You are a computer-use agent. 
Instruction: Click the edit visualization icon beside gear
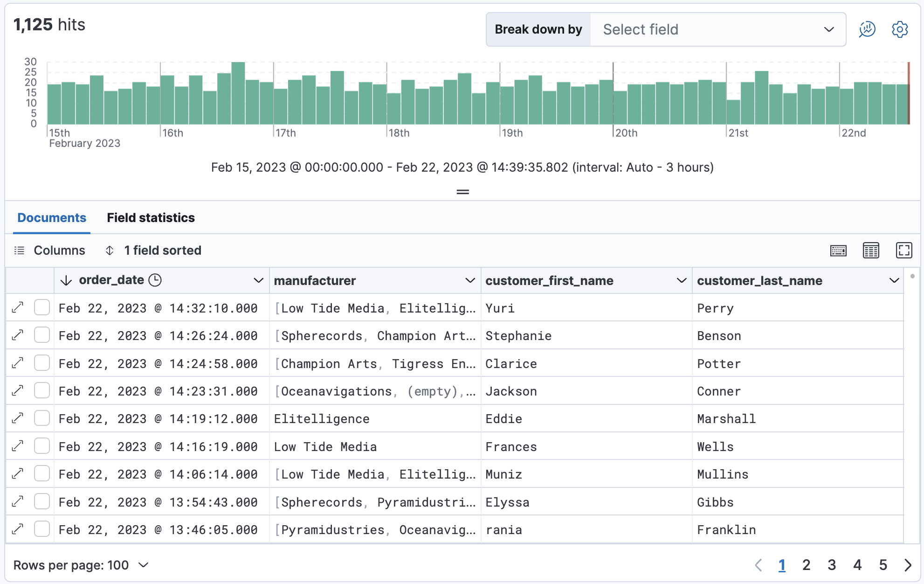(x=867, y=29)
